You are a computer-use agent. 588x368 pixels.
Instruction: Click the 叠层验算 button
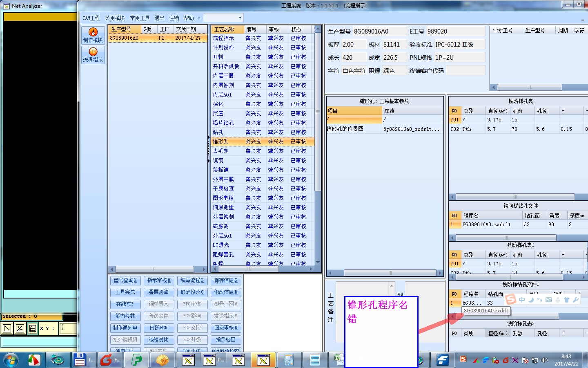coord(159,292)
